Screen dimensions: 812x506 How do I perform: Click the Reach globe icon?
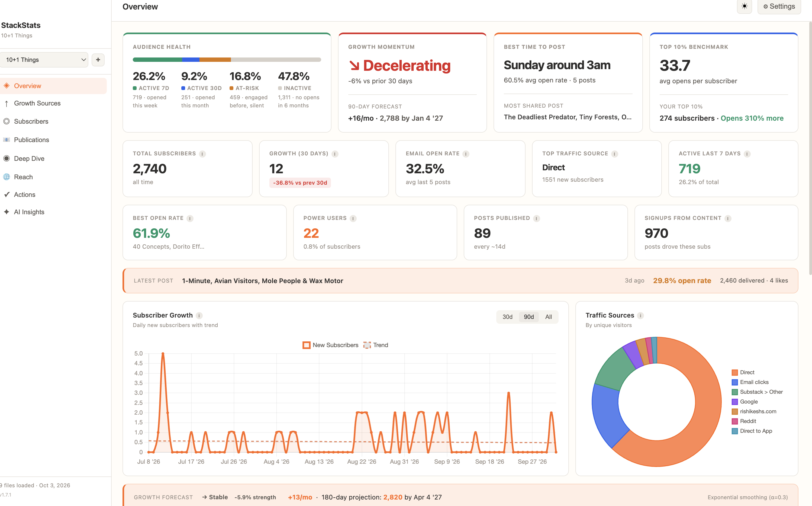(6, 177)
